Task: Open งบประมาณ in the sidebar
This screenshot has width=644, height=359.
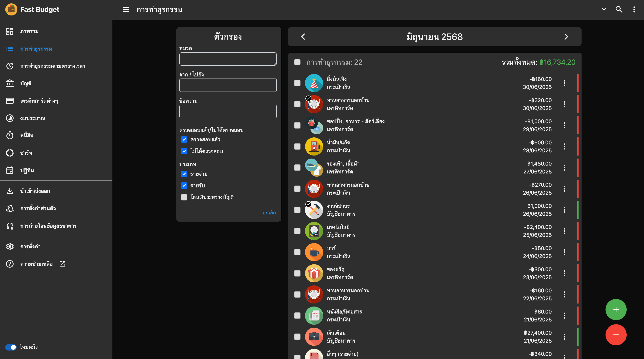Action: [32, 118]
